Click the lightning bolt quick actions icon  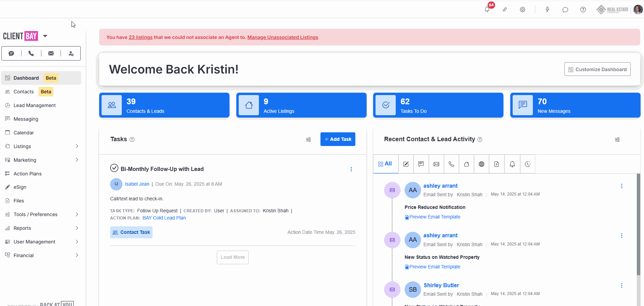point(547,10)
